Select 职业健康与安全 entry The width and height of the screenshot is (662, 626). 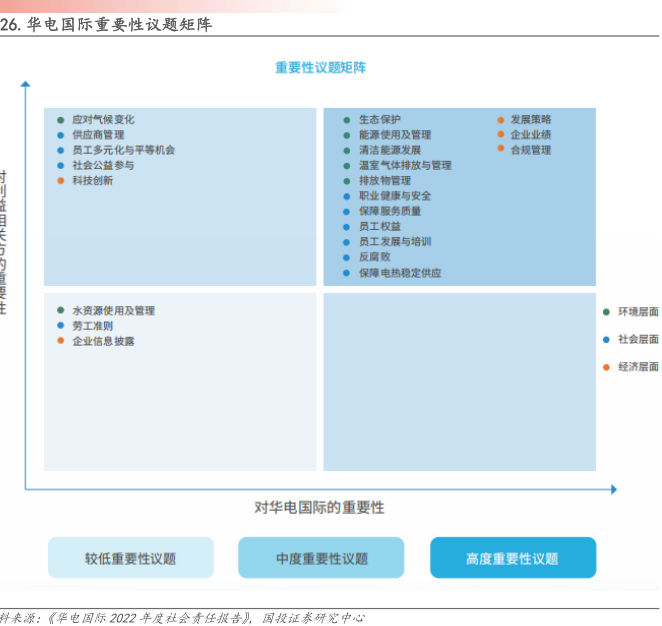(x=395, y=196)
